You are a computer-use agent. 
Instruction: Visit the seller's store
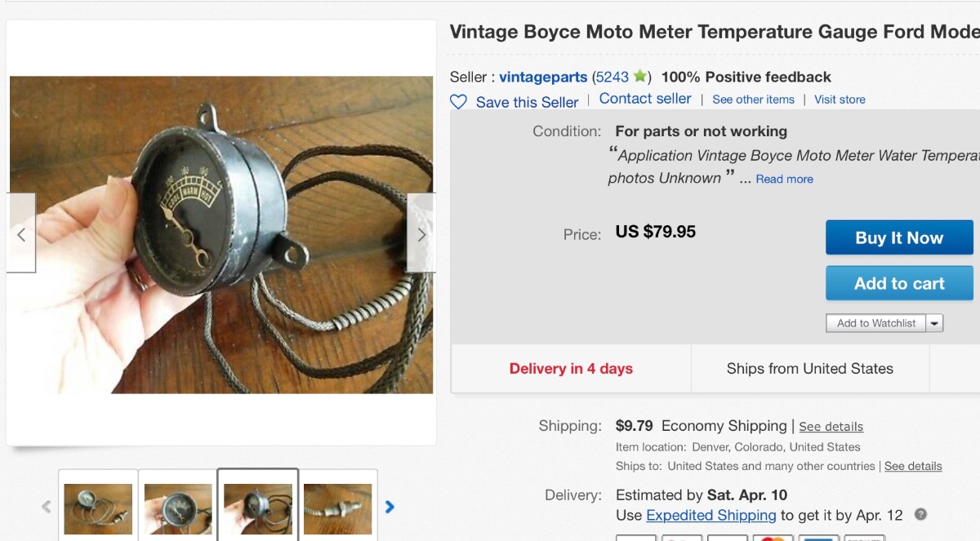[x=840, y=100]
